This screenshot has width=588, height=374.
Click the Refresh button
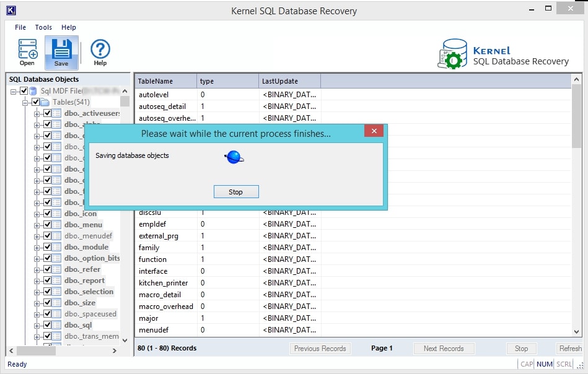(x=571, y=349)
